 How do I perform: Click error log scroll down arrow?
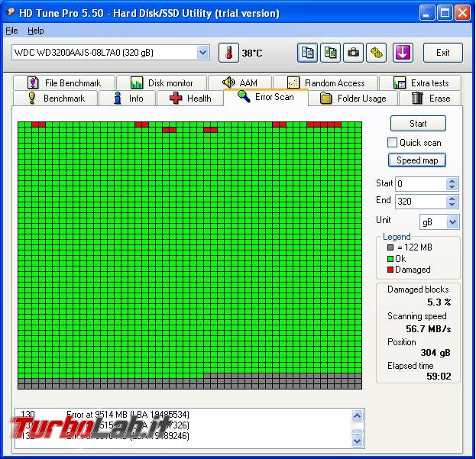[x=358, y=441]
